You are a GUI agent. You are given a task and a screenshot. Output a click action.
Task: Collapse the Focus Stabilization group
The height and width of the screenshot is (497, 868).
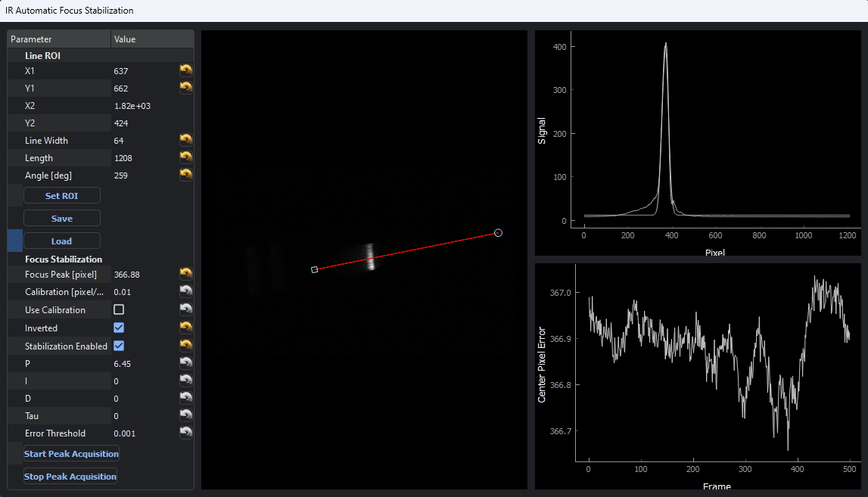click(63, 259)
